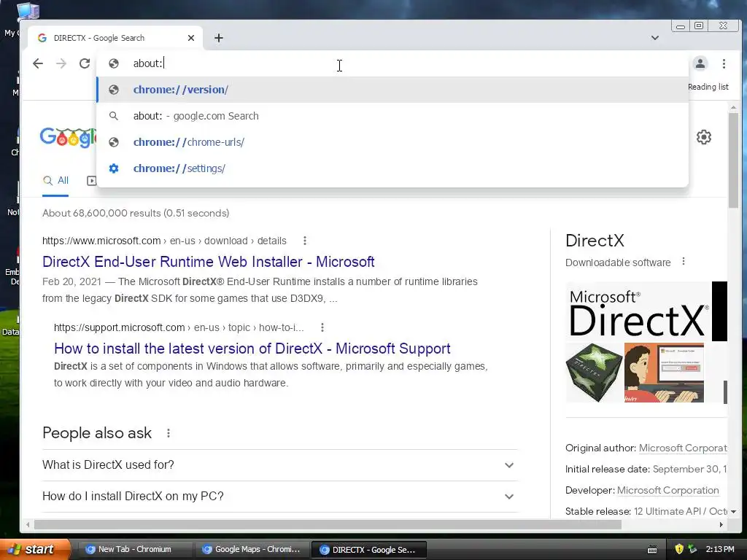Screen dimensions: 747x560
Task: Open options for the support.microsoft.com result
Action: [x=322, y=327]
